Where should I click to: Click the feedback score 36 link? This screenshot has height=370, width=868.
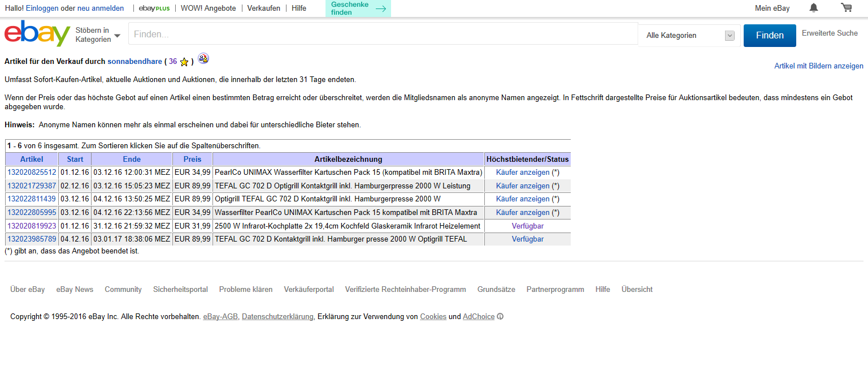point(173,61)
